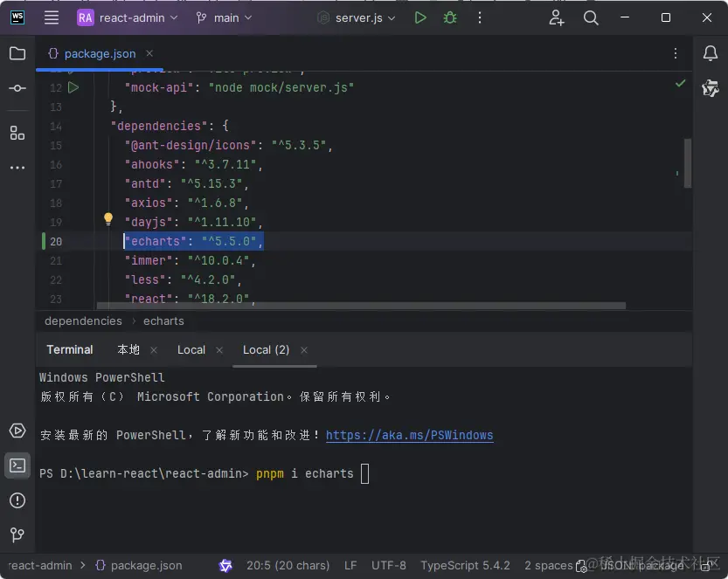Click the JSON schema package status widget
728x579 pixels.
tap(643, 566)
